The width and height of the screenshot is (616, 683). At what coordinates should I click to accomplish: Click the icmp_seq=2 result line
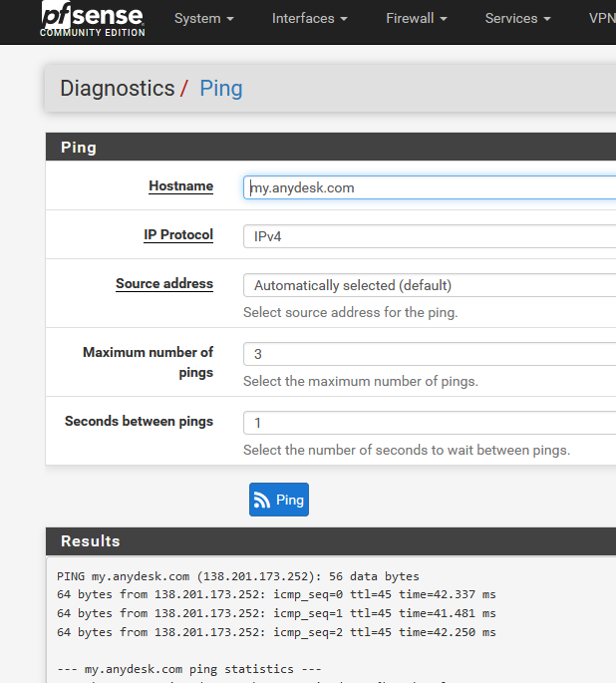pyautogui.click(x=276, y=632)
